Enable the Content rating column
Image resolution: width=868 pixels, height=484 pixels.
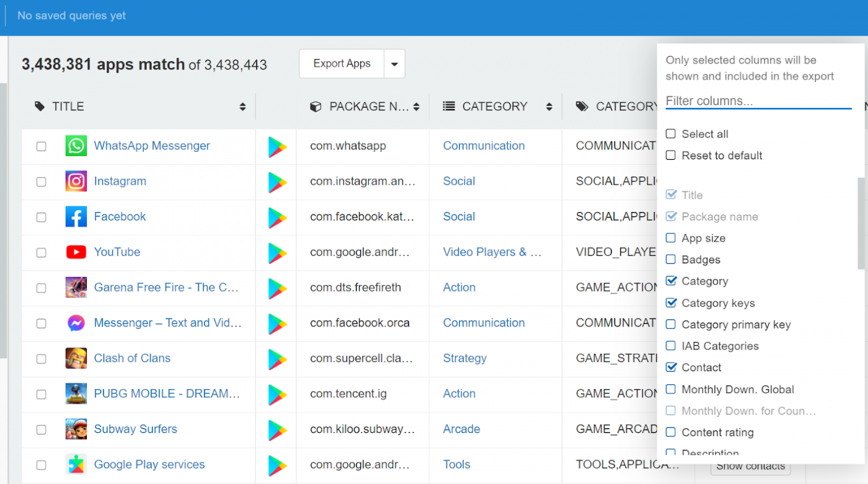click(671, 432)
